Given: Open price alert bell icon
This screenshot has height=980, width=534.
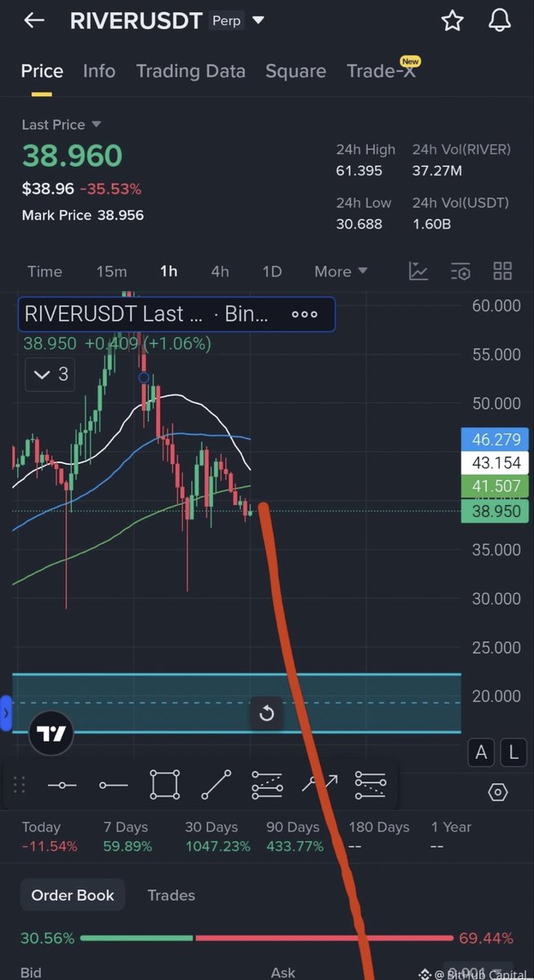Looking at the screenshot, I should coord(500,21).
